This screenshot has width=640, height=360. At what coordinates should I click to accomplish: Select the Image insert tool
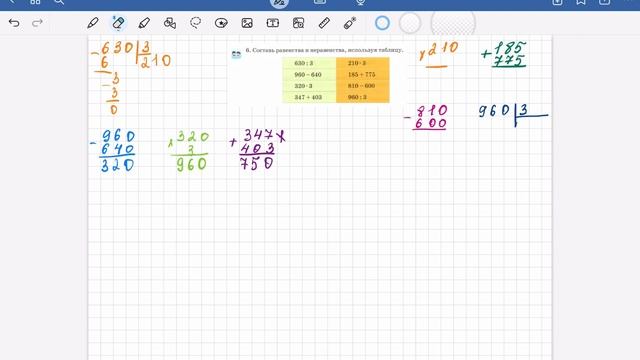tap(247, 23)
